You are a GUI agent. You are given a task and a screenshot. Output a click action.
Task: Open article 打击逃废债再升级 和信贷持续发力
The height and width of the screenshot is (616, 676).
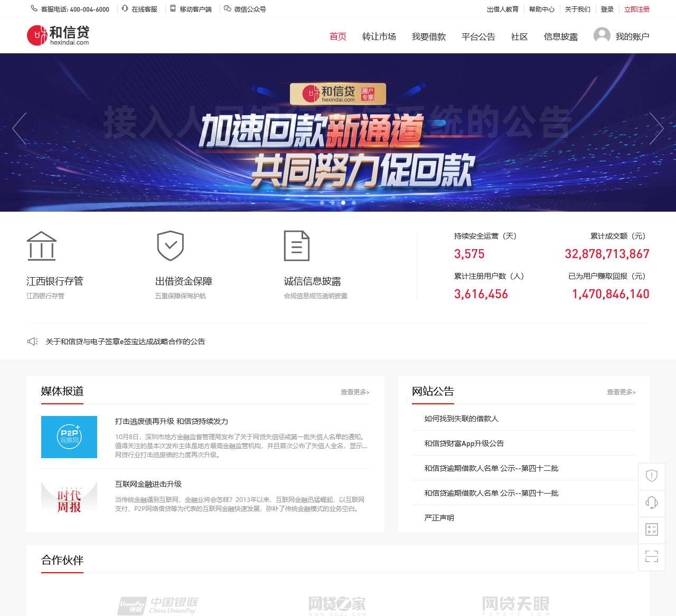coord(172,421)
